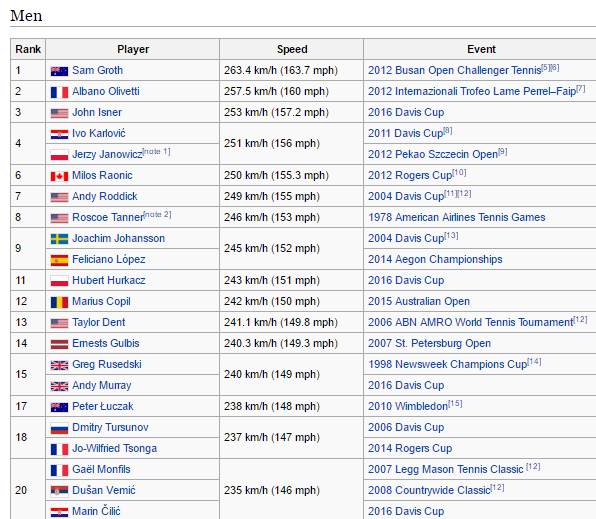This screenshot has width=596, height=519.
Task: Open Sam Groth's player page
Action: point(97,70)
